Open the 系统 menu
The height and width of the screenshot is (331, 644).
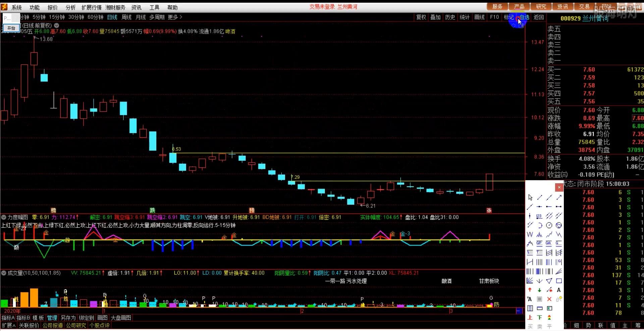click(x=16, y=7)
